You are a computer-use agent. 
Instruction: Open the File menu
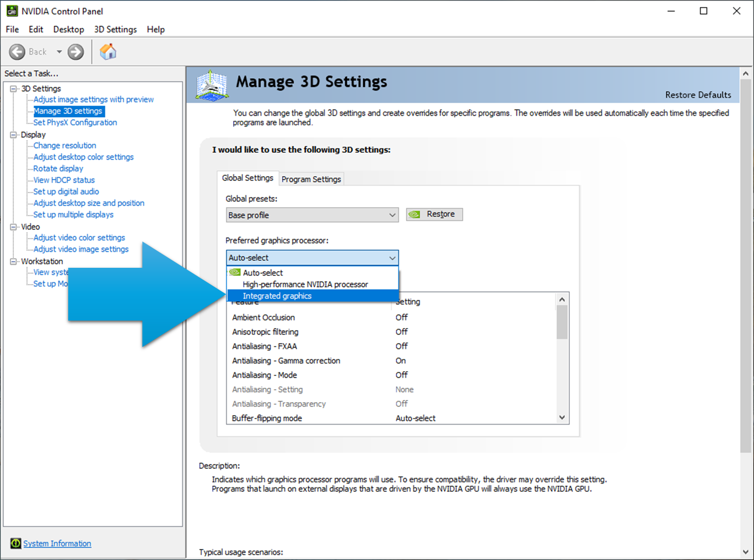point(12,29)
